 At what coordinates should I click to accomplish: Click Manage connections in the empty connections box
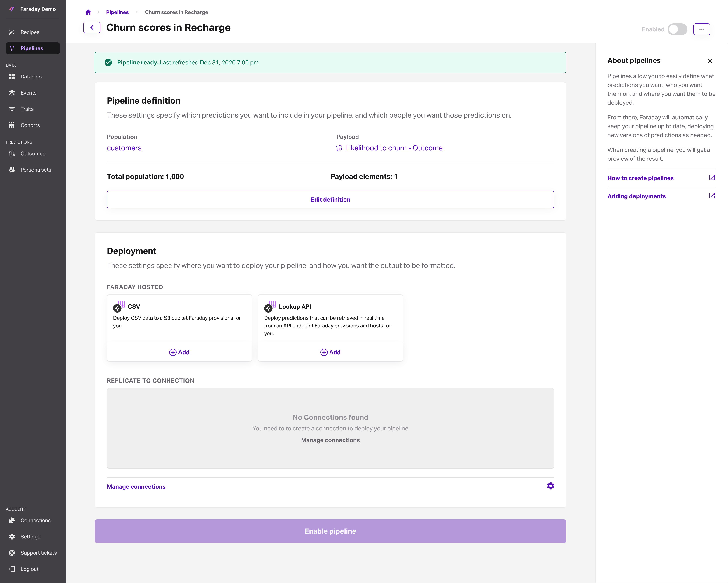coord(330,440)
